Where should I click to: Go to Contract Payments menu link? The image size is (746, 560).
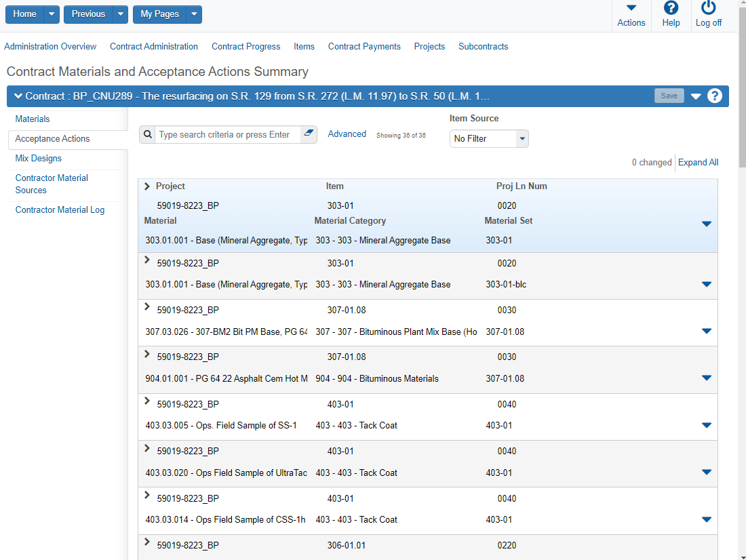364,47
